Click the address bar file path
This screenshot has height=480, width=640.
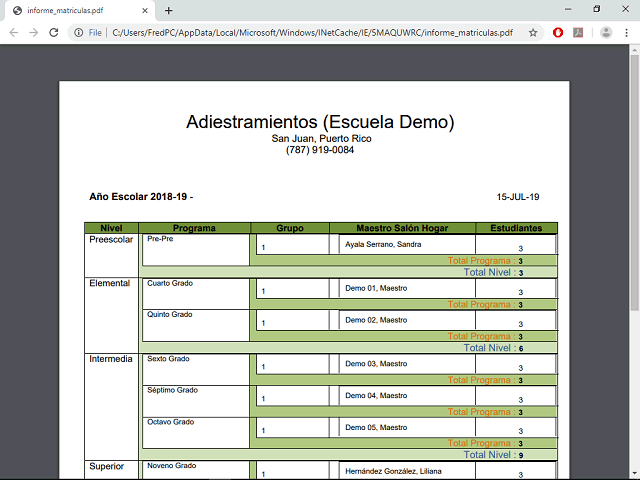[x=312, y=33]
